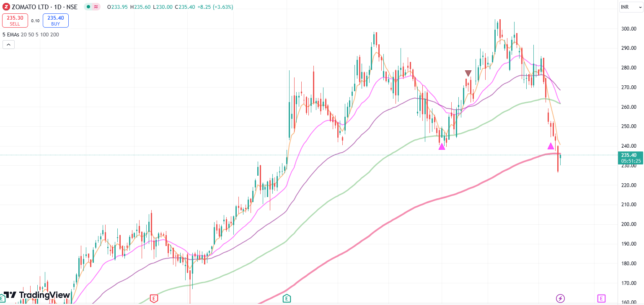Click the purple lightning bolt event marker

click(x=560, y=298)
